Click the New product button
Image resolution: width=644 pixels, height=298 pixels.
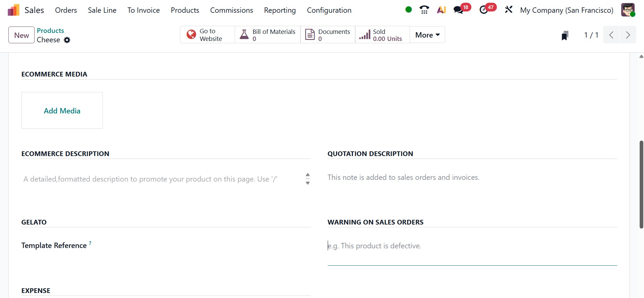pyautogui.click(x=21, y=35)
